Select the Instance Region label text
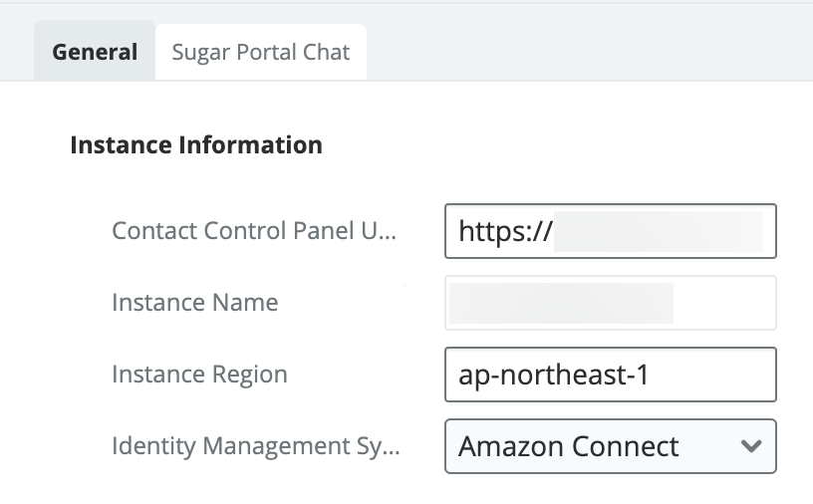 click(x=199, y=375)
